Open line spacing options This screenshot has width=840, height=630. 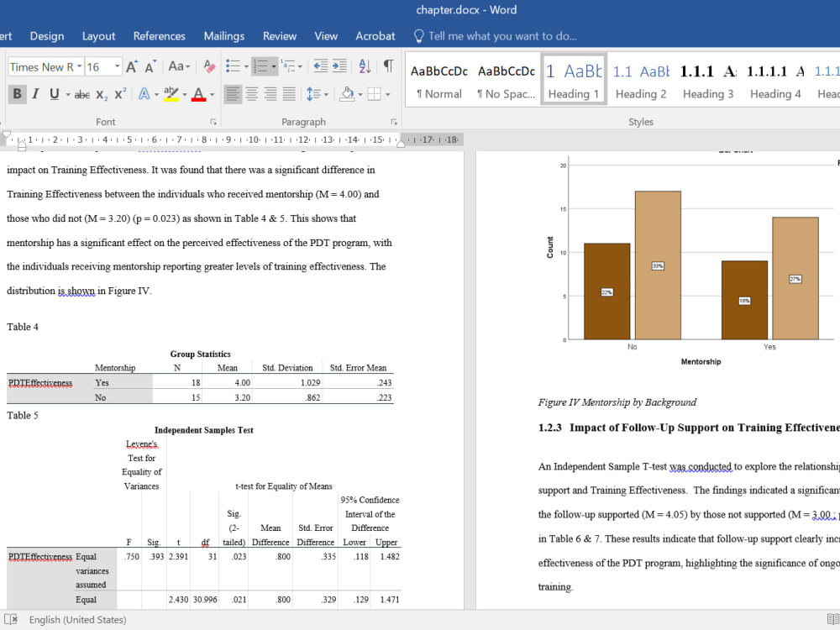pyautogui.click(x=318, y=94)
